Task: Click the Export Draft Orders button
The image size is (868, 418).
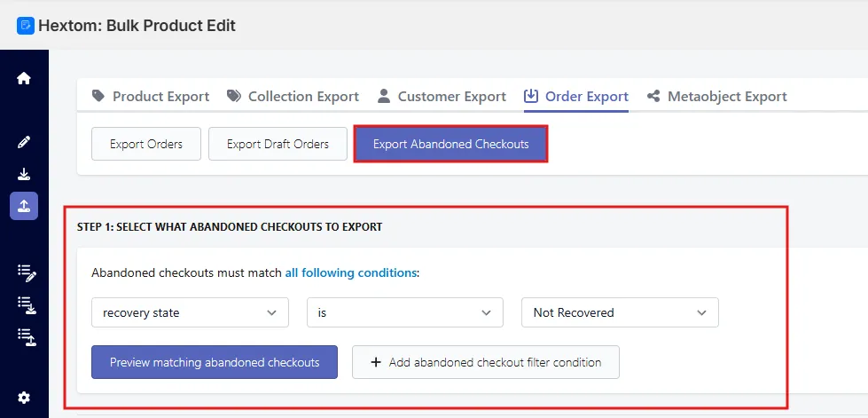Action: [278, 144]
